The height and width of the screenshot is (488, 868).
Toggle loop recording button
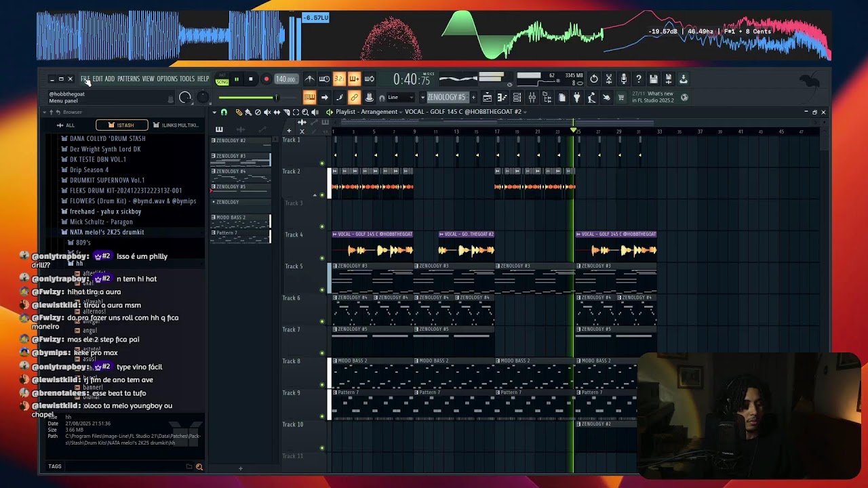(369, 79)
